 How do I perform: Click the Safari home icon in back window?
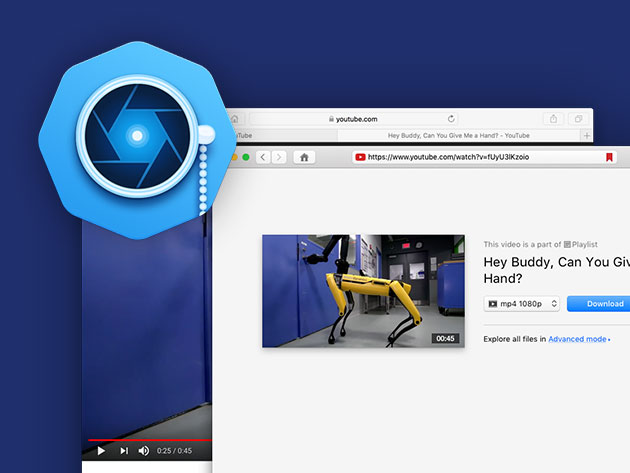tap(235, 119)
